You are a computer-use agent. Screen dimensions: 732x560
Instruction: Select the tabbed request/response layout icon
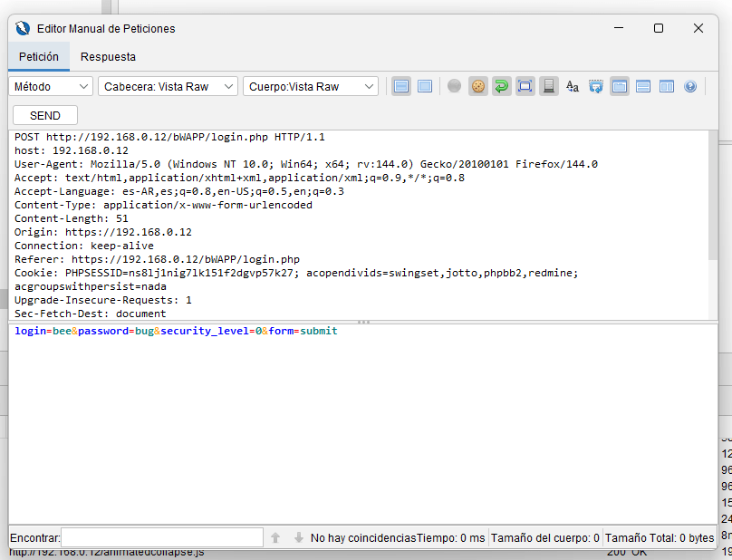tap(620, 87)
